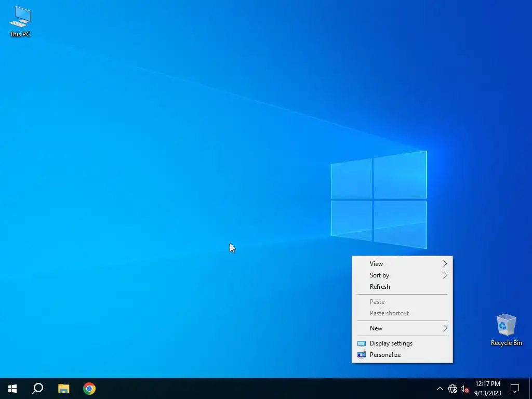Show hidden system tray icons

coord(440,389)
